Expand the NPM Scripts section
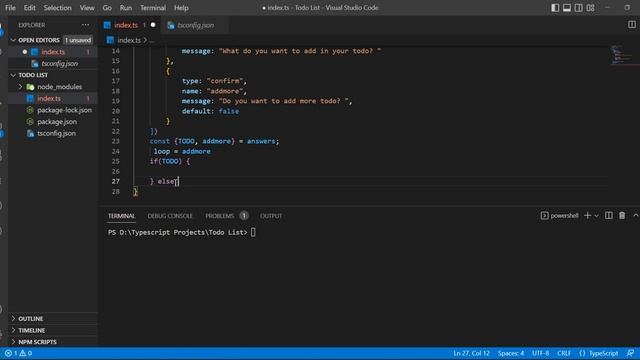The width and height of the screenshot is (640, 360). point(37,342)
